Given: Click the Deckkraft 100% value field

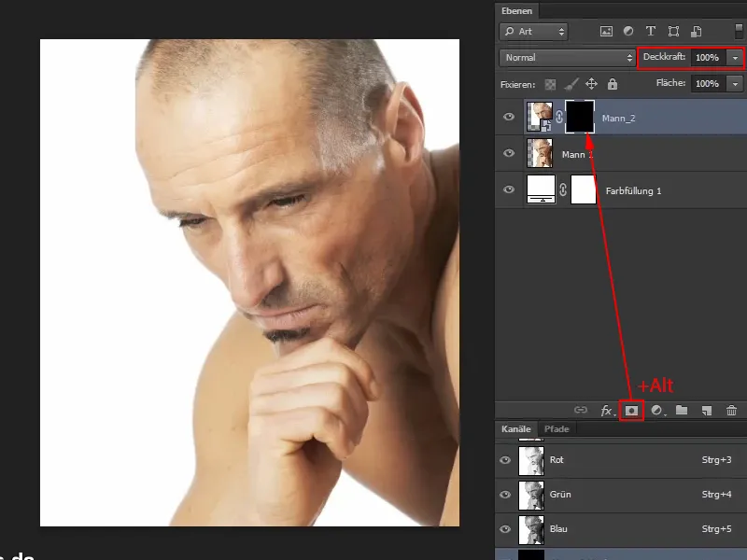Looking at the screenshot, I should coord(708,58).
